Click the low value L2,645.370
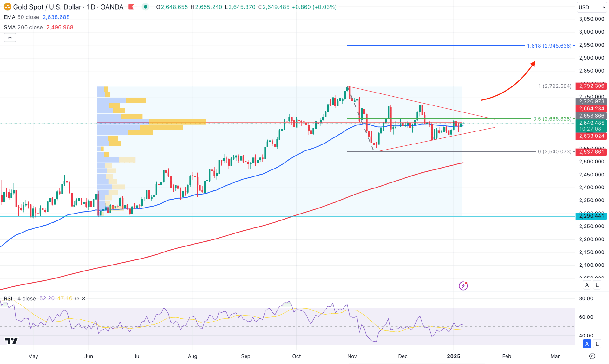The height and width of the screenshot is (364, 609). click(240, 7)
